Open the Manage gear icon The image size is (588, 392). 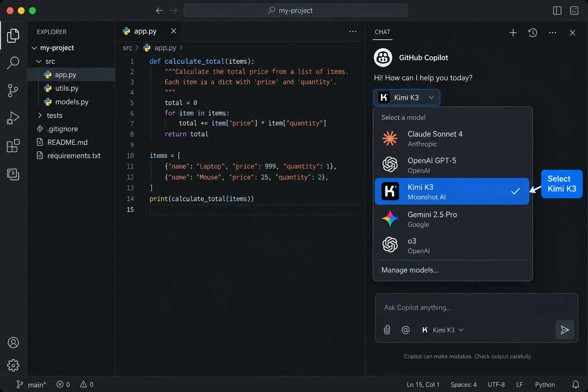coord(13,365)
